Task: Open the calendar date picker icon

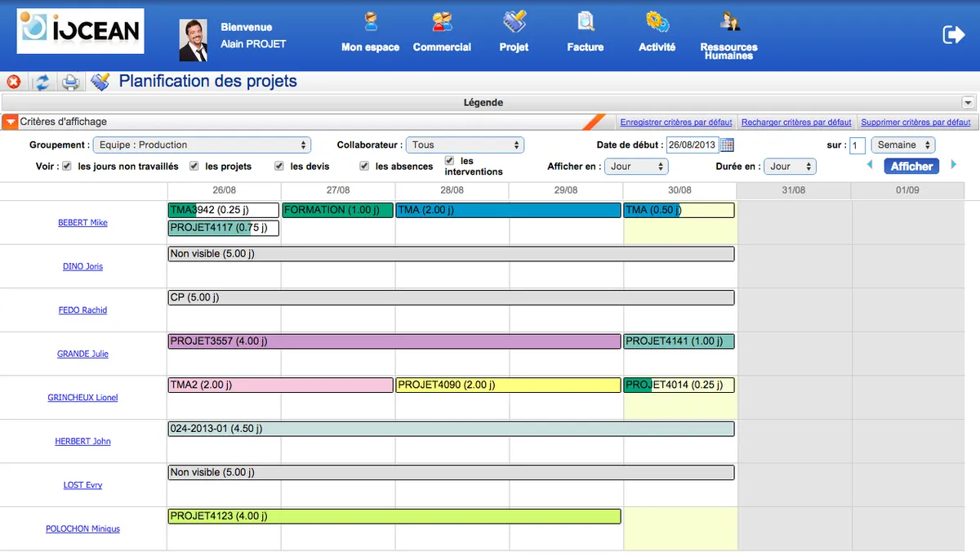Action: [x=727, y=145]
